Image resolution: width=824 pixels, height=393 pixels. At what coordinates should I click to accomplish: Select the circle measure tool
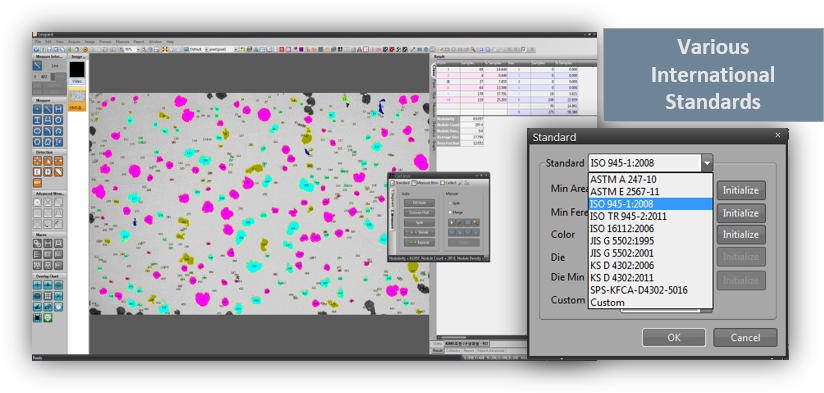58,120
